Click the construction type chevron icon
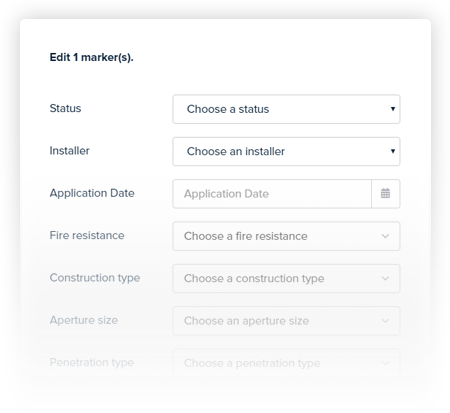The width and height of the screenshot is (450, 413). pyautogui.click(x=385, y=278)
